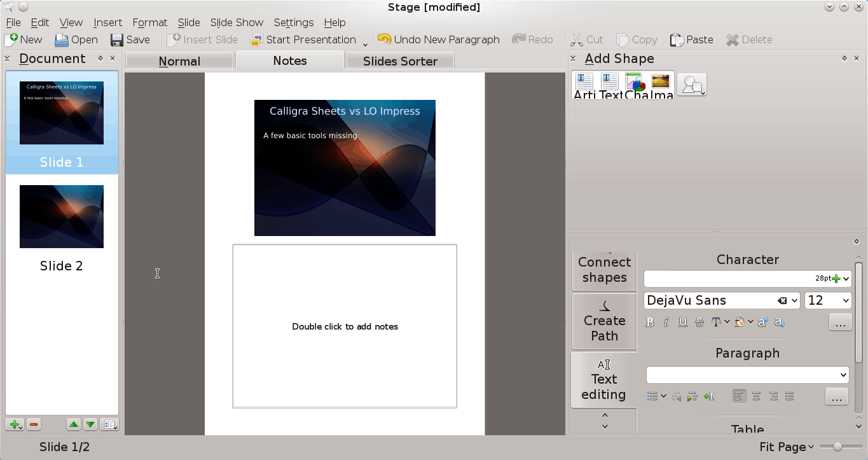Viewport: 868px width, 460px height.
Task: Open the Slide Show menu
Action: [237, 22]
